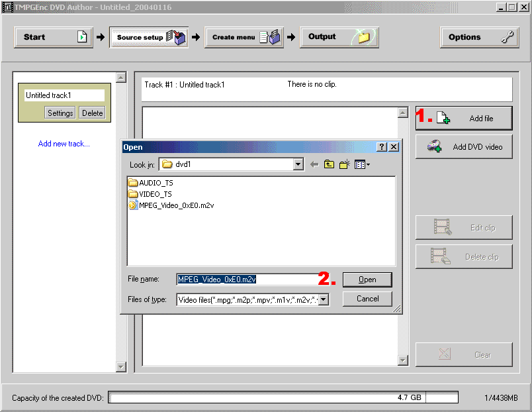Click the track list scroll up arrow
The image size is (532, 412).
(x=121, y=77)
